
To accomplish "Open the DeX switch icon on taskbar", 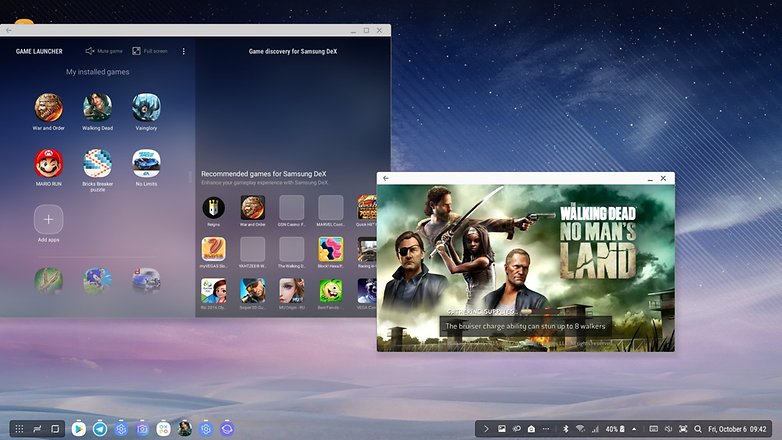I will tap(37, 429).
